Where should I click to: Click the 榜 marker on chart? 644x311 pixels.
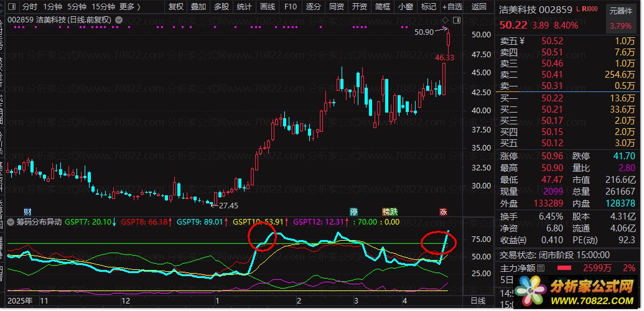pyautogui.click(x=386, y=212)
